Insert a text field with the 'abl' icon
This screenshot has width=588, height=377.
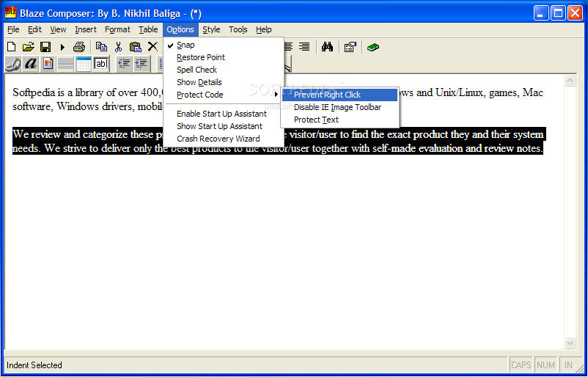tap(101, 64)
